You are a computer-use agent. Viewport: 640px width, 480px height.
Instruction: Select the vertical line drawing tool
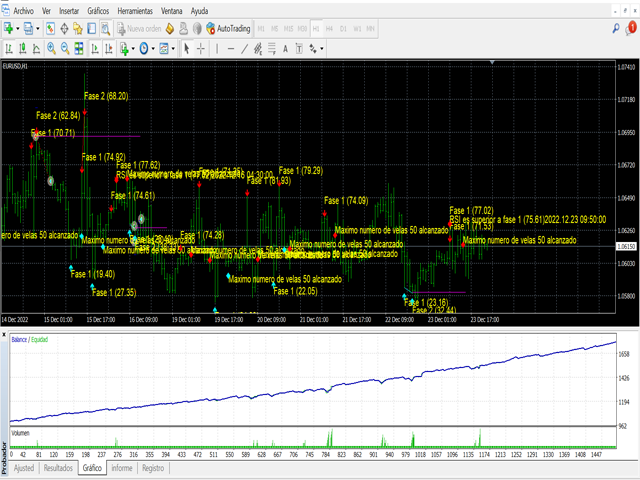[x=217, y=49]
